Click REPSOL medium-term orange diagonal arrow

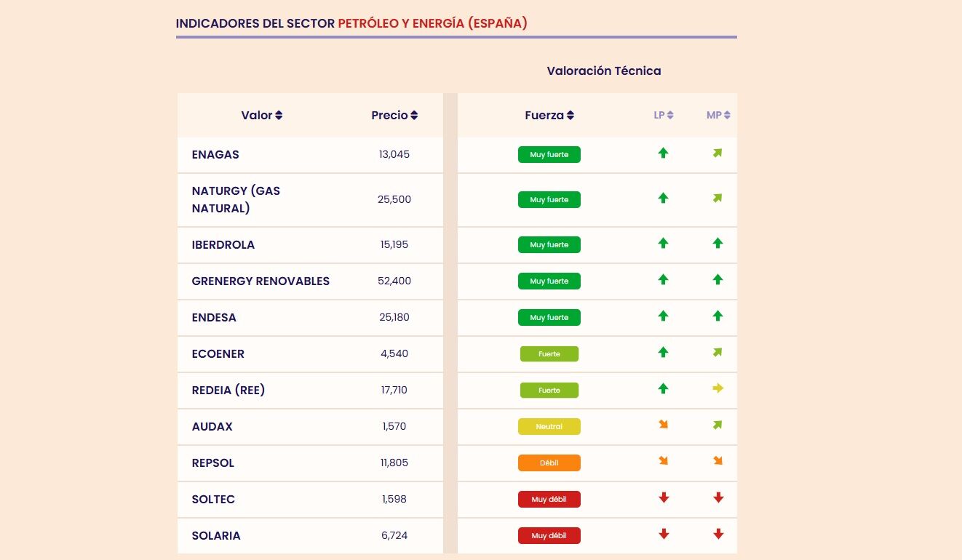718,461
